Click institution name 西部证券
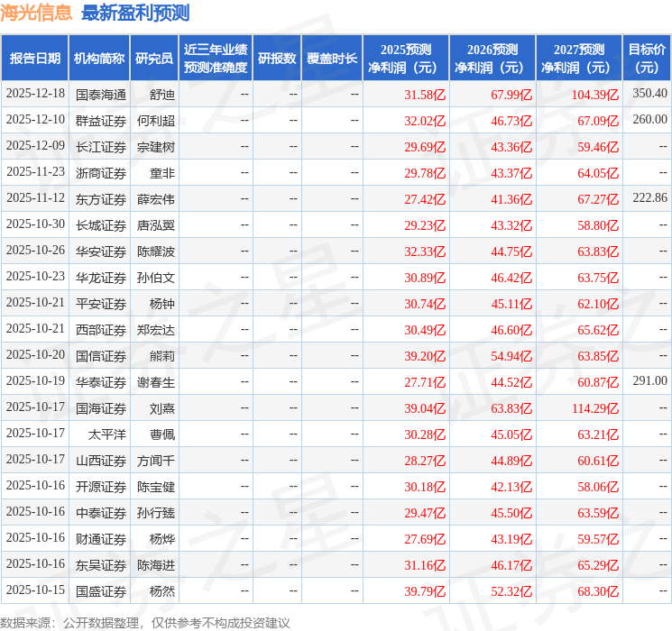The image size is (672, 631). click(101, 330)
